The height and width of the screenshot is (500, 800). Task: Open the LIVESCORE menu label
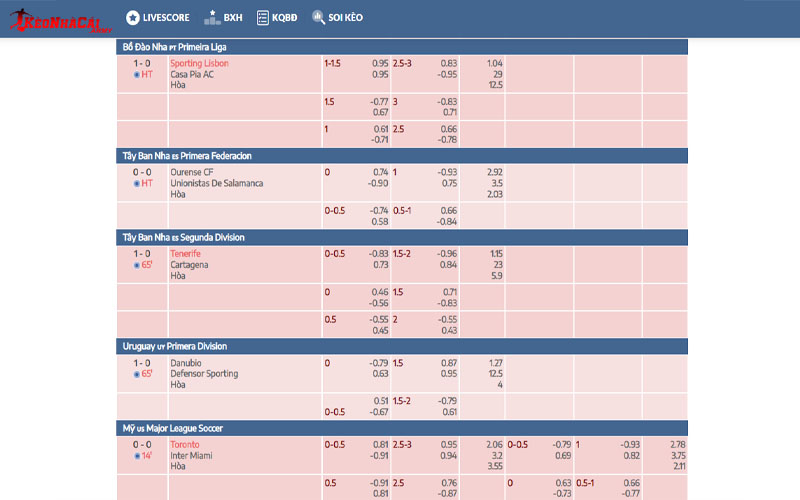pyautogui.click(x=164, y=18)
